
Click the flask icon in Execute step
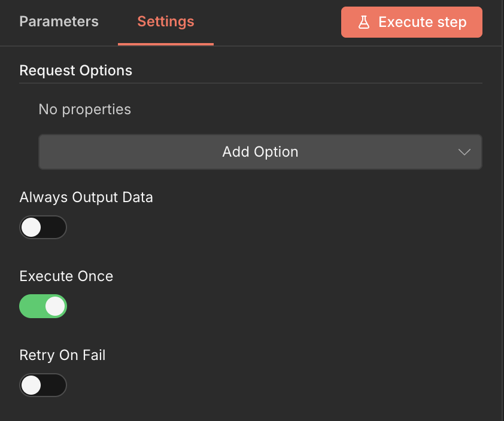point(363,23)
